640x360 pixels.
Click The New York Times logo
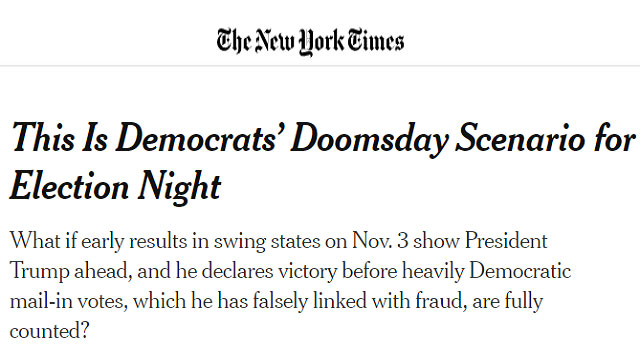310,42
